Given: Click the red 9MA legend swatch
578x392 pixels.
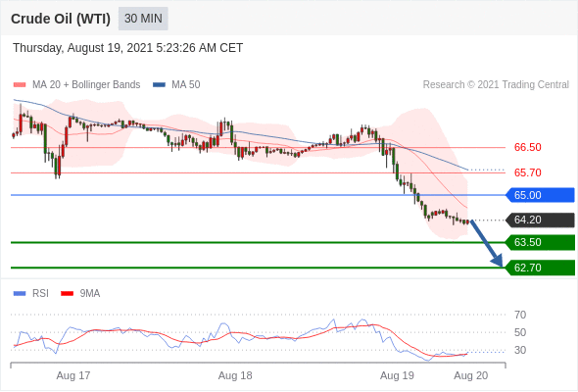Looking at the screenshot, I should point(67,294).
